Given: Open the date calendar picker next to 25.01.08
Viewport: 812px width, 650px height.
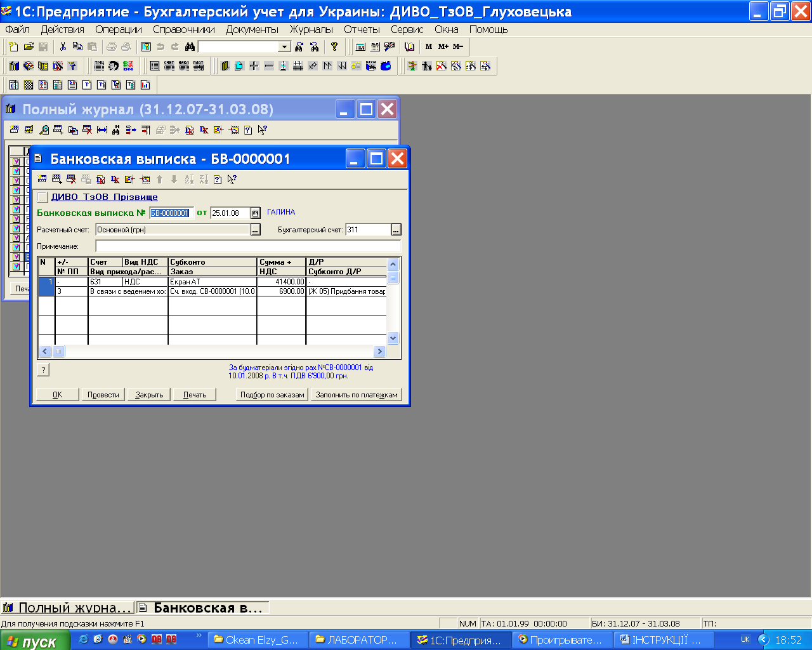Looking at the screenshot, I should [256, 213].
